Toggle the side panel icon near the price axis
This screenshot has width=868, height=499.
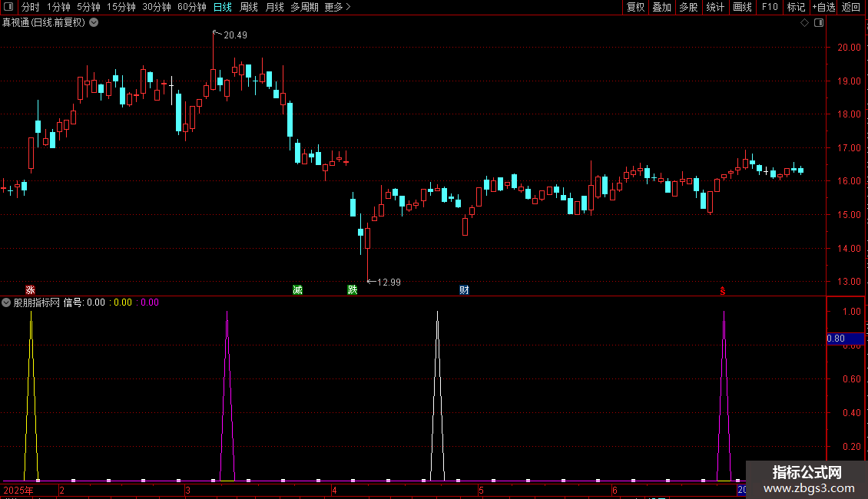click(819, 23)
